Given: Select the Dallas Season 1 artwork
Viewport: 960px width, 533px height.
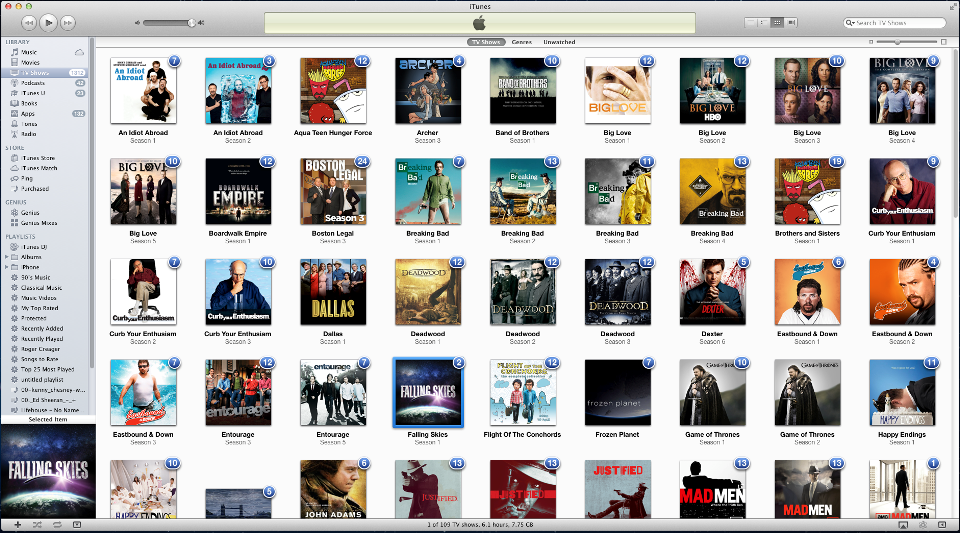Looking at the screenshot, I should (x=333, y=292).
